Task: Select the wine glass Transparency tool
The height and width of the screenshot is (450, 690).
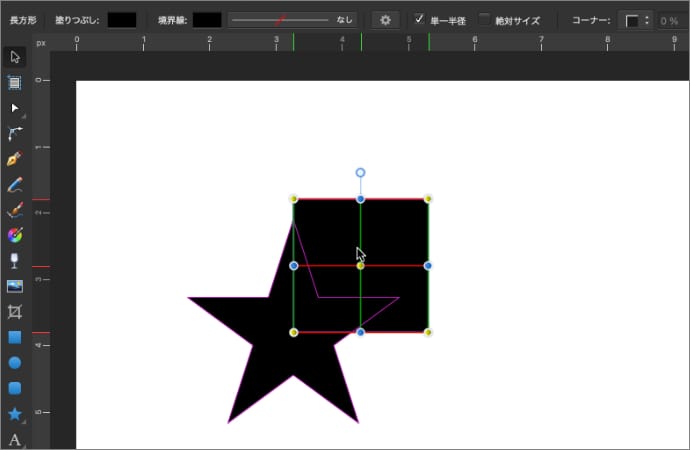Action: point(15,261)
